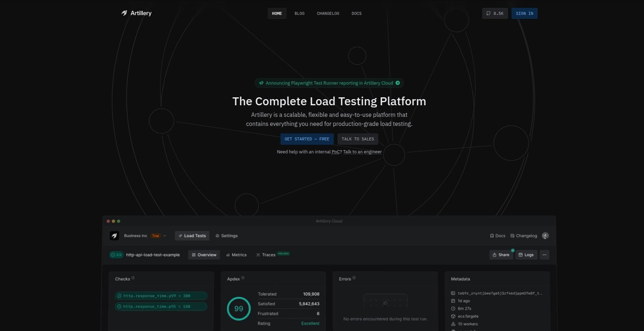Click the Satisfied value 5,842,643
The width and height of the screenshot is (644, 331).
[x=309, y=304]
